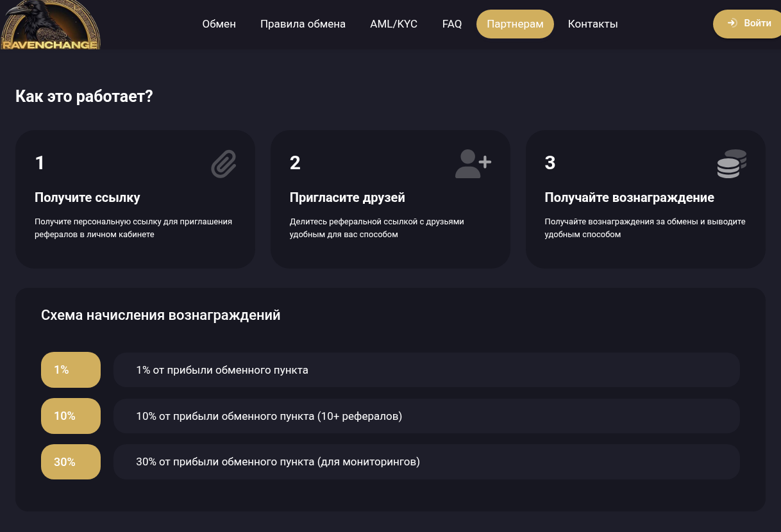The height and width of the screenshot is (532, 781).
Task: Open the RavenChange logo home link
Action: [50, 25]
